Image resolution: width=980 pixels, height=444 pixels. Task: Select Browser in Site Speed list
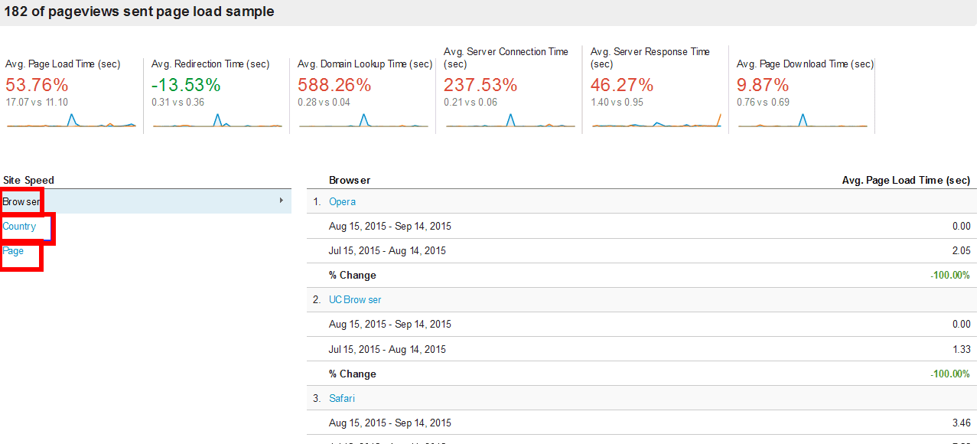pyautogui.click(x=21, y=201)
